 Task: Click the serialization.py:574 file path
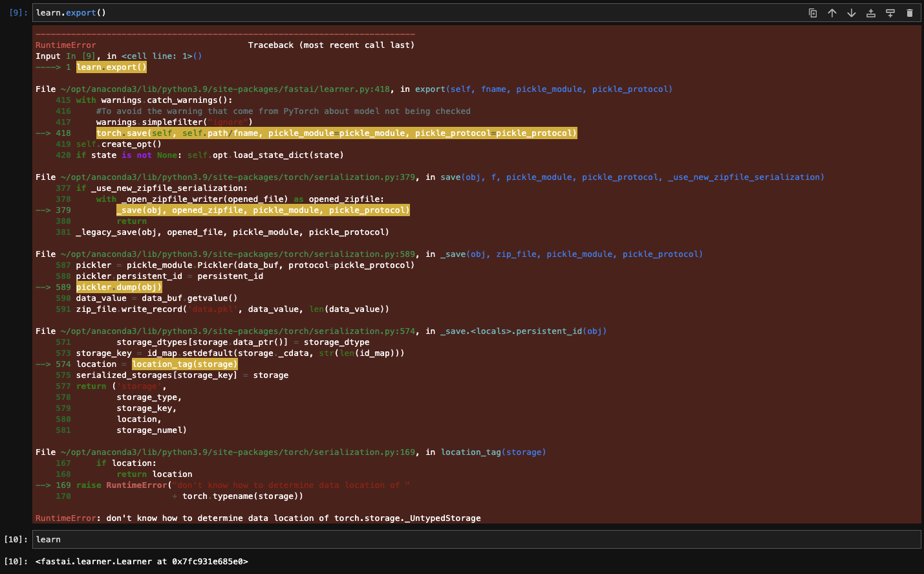point(238,331)
